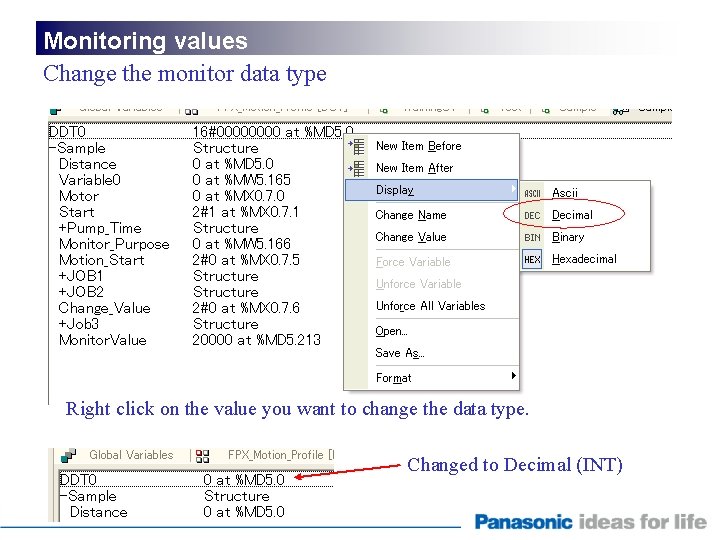Viewport: 720px width, 540px height.
Task: Switch to FPX_Motion_Profile tab in lower window
Action: point(281,455)
